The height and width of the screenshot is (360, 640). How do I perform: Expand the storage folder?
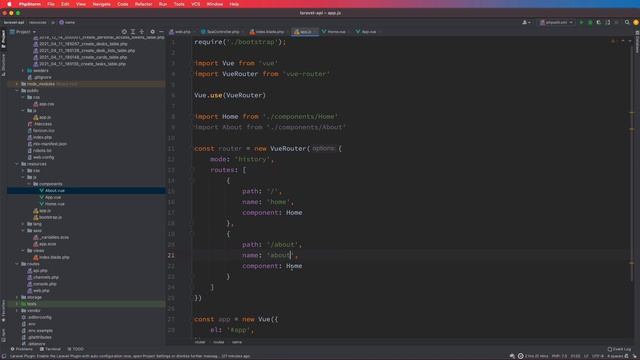(17, 298)
